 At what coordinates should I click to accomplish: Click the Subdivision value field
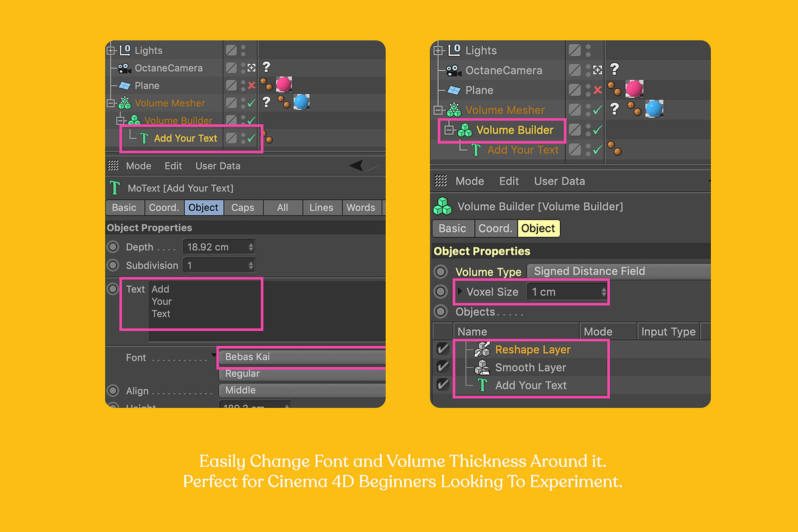point(219,265)
